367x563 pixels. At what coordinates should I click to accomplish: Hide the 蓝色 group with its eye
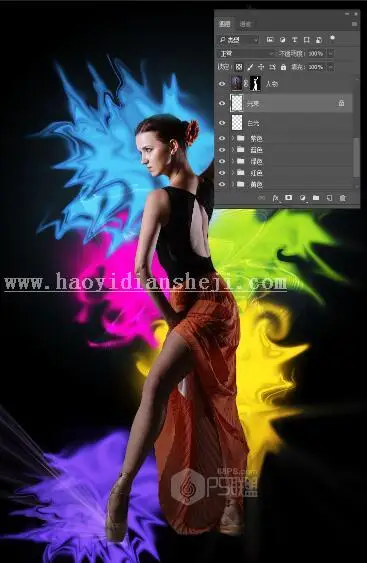pos(222,150)
